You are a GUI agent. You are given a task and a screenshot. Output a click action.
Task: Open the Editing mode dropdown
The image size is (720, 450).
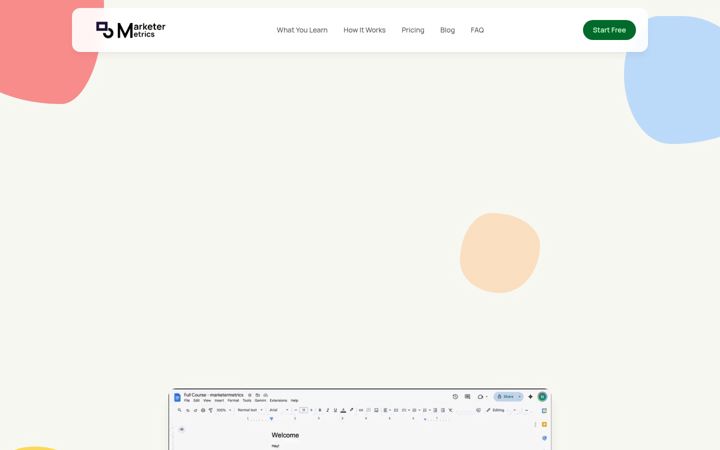coord(501,410)
